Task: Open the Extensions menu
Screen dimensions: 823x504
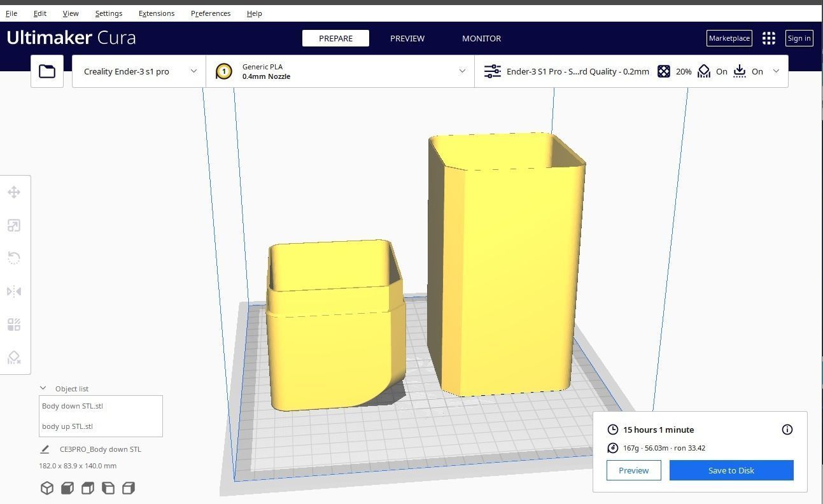Action: pyautogui.click(x=157, y=13)
